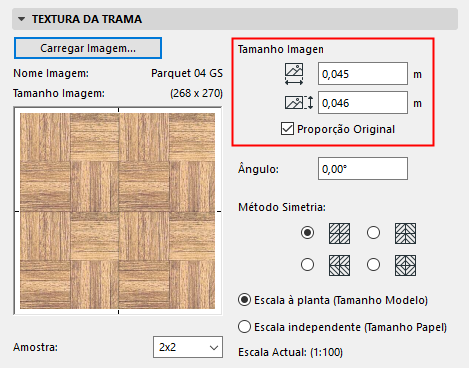Click the Tamanho Imagen group heading

click(281, 49)
